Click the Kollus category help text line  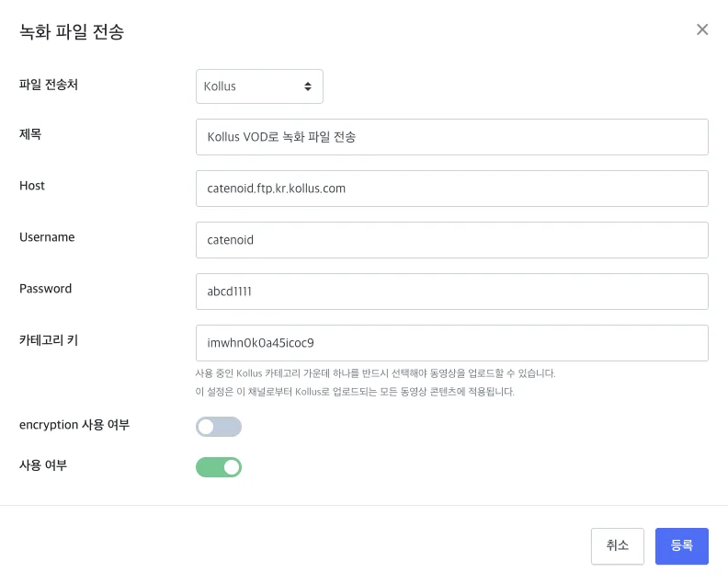pyautogui.click(x=375, y=373)
